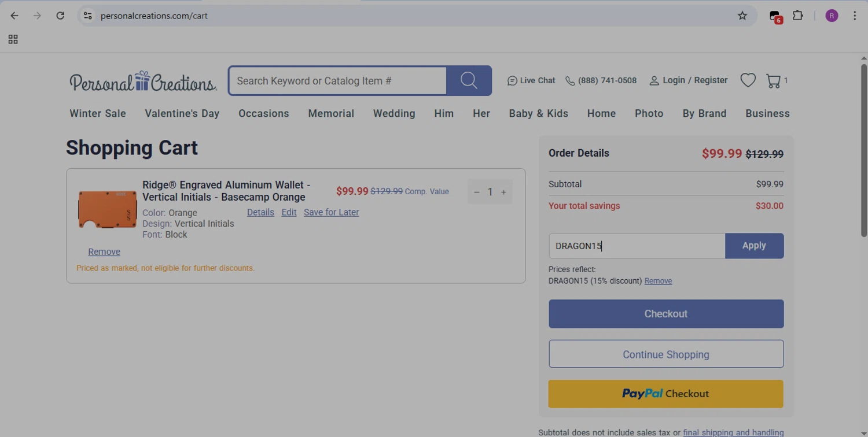Bookmark this page with the star

tap(742, 16)
